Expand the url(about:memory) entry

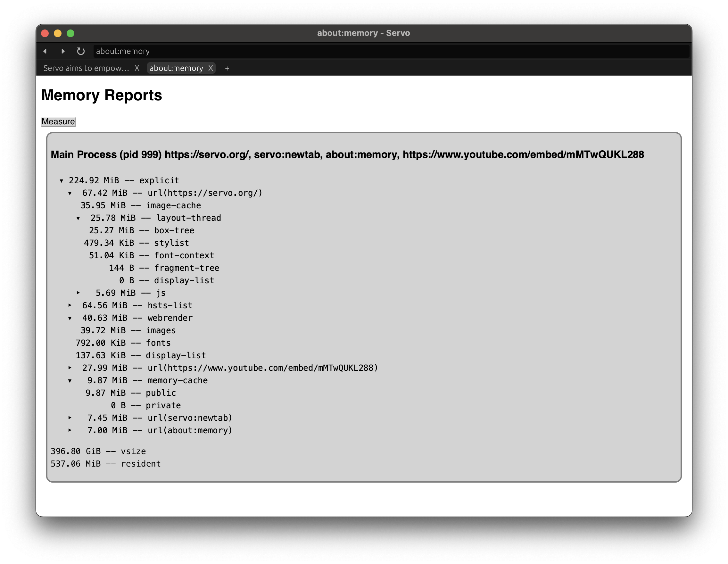(70, 430)
